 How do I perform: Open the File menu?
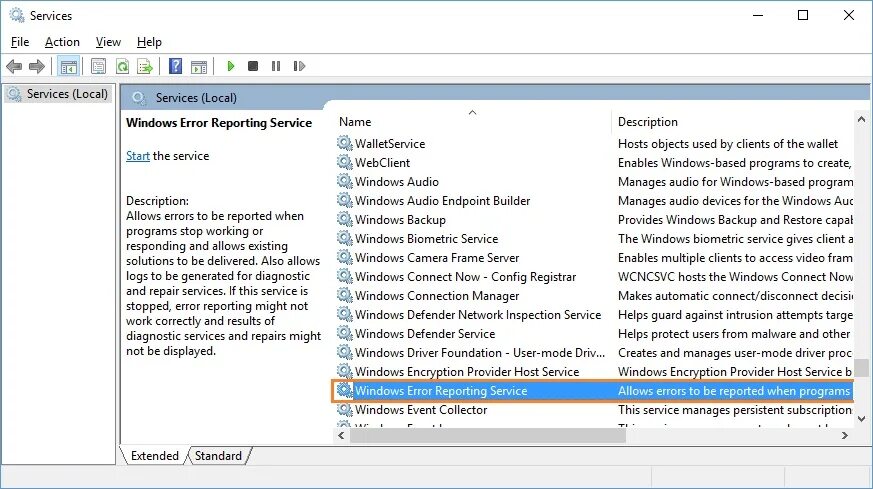click(x=20, y=42)
